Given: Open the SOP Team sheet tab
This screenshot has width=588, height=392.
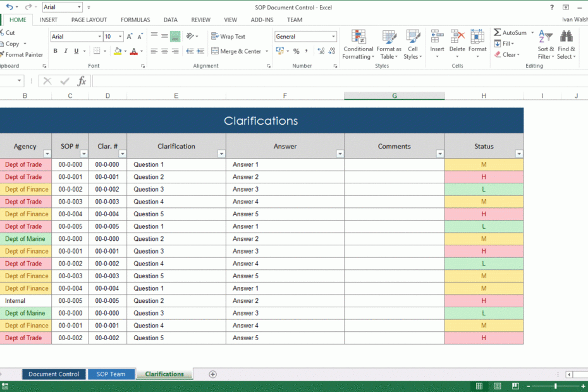Looking at the screenshot, I should point(111,374).
